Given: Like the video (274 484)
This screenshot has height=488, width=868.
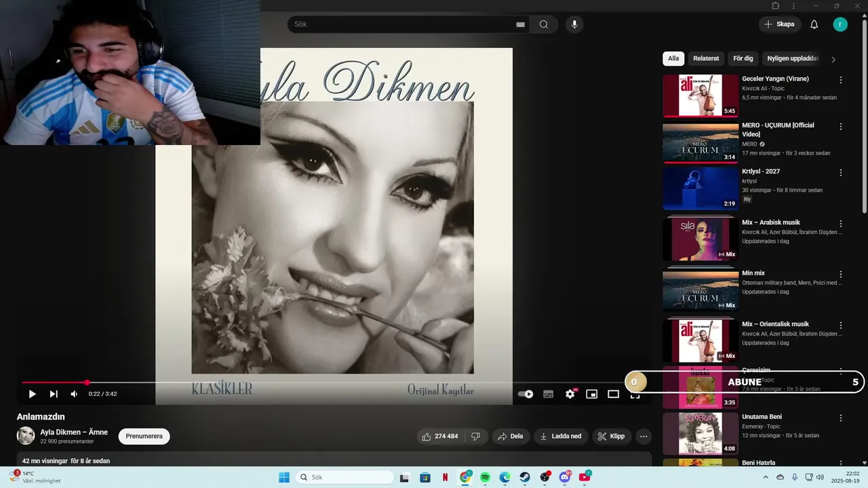Looking at the screenshot, I should [x=439, y=436].
